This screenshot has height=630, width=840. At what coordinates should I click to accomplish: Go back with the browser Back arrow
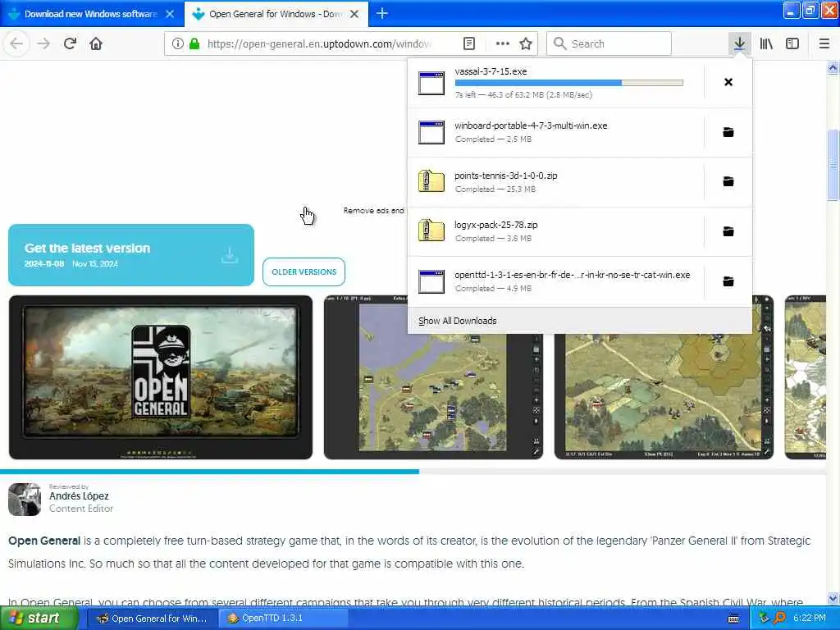(16, 43)
